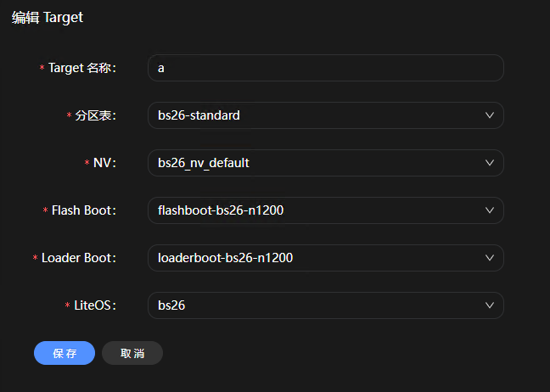
Task: Click the chevron arrow of 分区表 selector
Action: tap(489, 115)
